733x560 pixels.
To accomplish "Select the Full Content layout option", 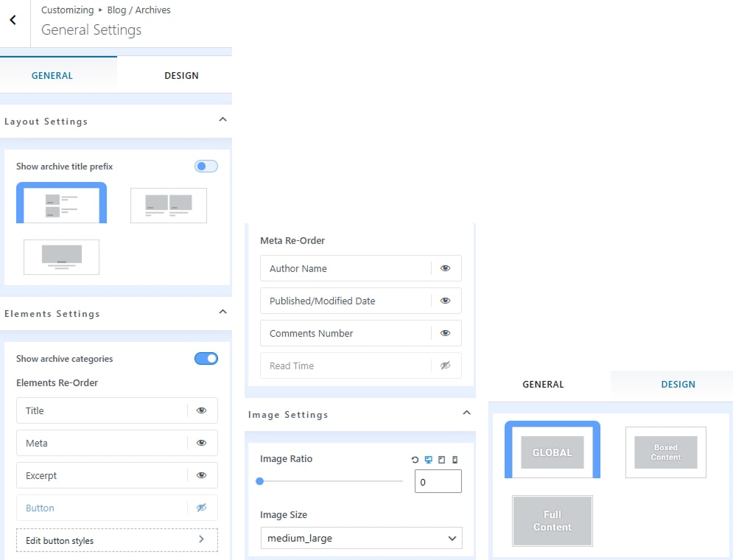I will tap(553, 521).
